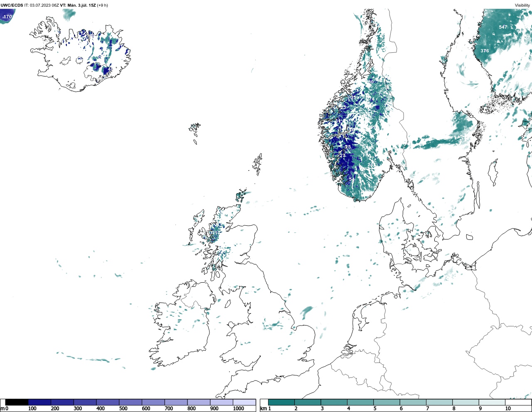Click the '300' tick label on metre scale

(x=78, y=409)
